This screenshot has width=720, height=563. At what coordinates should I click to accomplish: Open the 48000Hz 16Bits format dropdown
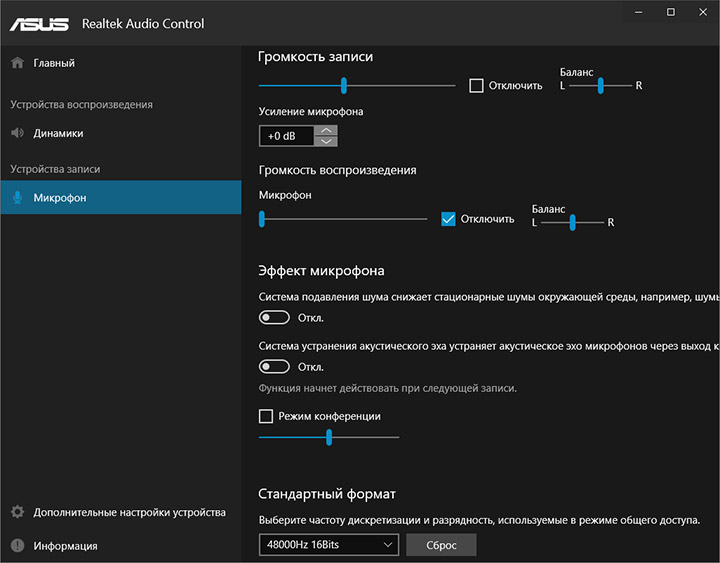pos(329,545)
